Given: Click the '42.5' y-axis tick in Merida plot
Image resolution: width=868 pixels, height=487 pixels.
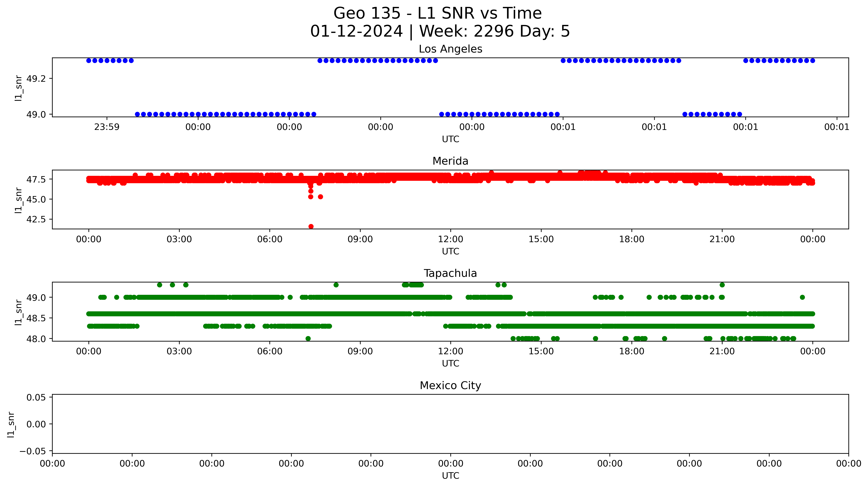Looking at the screenshot, I should [36, 219].
